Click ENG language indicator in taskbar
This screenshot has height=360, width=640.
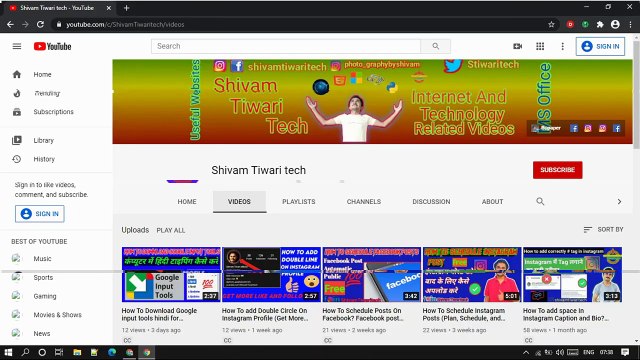(588, 352)
